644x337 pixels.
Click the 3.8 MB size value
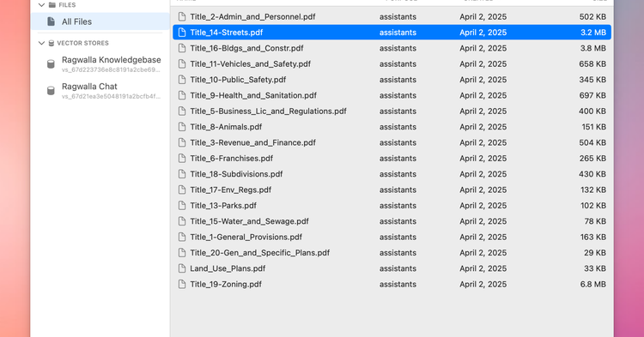[x=593, y=48]
